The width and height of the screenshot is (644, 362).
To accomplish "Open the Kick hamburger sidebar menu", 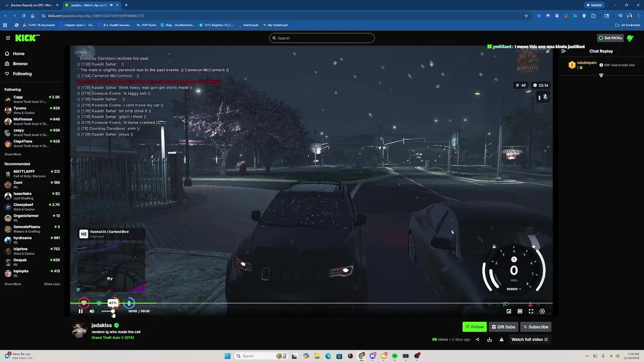I will coord(8,38).
